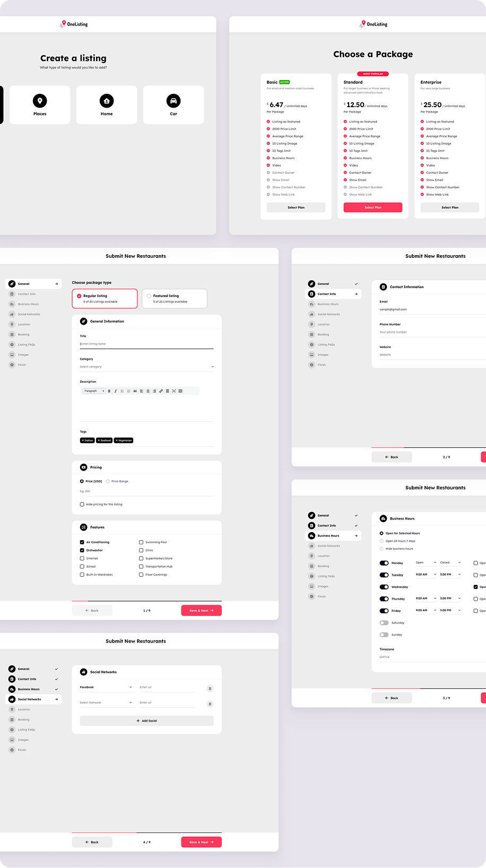
Task: Click the Contact Information card header icon
Action: click(x=383, y=287)
